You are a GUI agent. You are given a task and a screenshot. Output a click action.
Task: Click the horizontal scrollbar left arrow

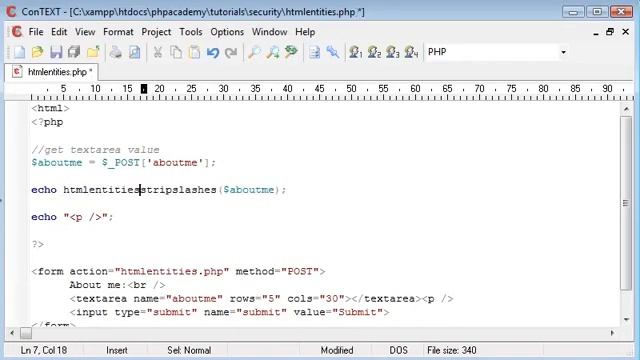point(12,333)
